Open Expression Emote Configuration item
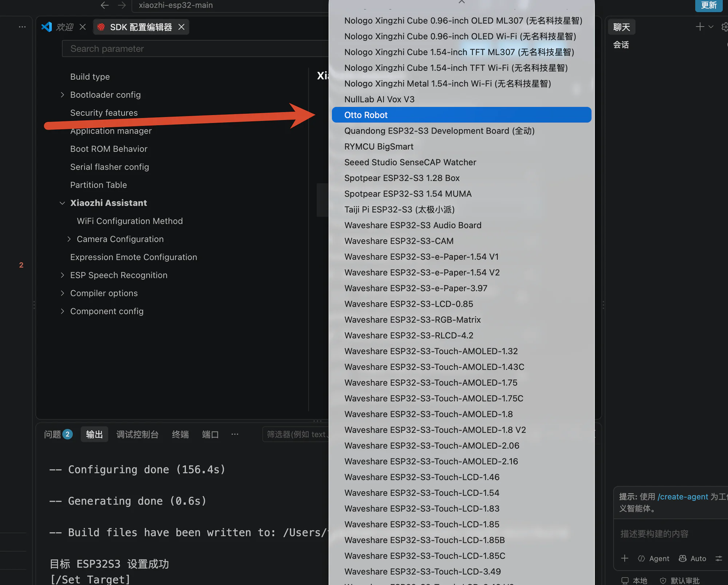Viewport: 728px width, 585px height. pyautogui.click(x=133, y=257)
